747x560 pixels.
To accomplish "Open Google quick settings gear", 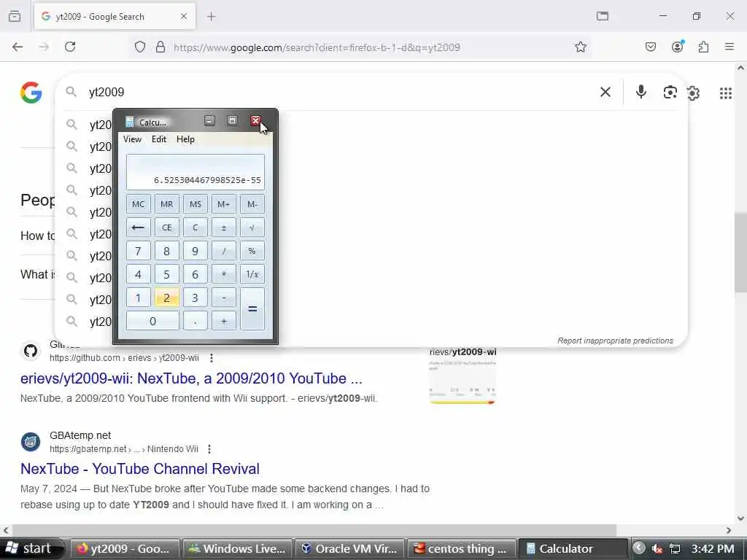I will pos(693,93).
